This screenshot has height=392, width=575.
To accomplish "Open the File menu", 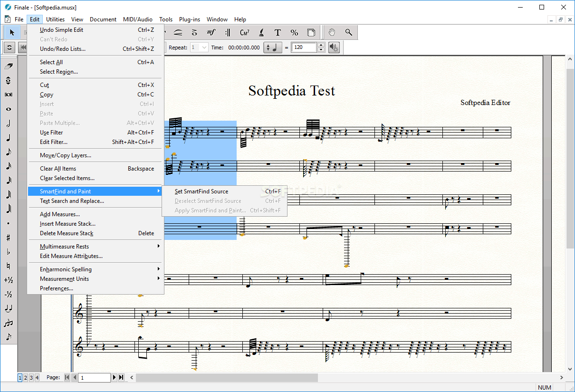I will (x=19, y=19).
